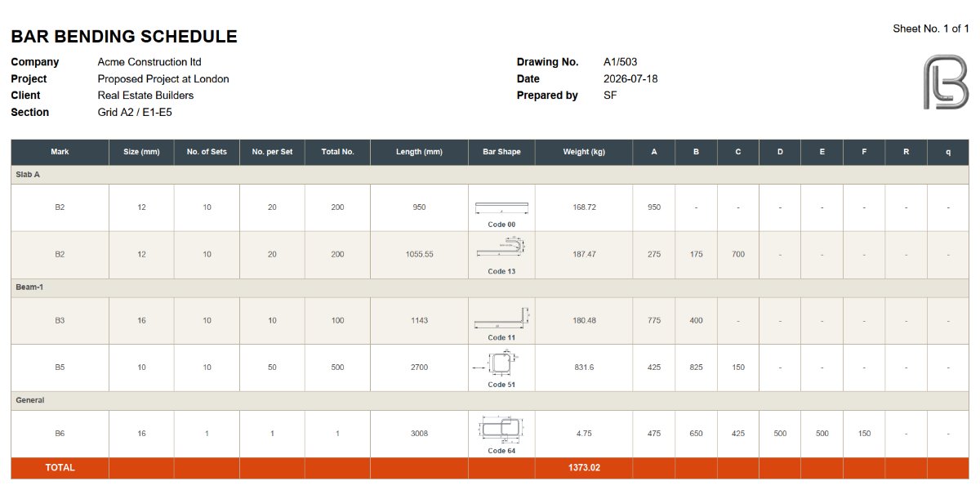Click the B6 mark cell
This screenshot has height=490, width=980.
tap(60, 434)
